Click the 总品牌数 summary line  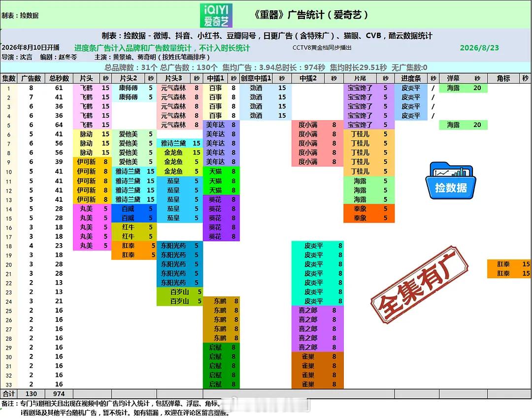[266, 67]
